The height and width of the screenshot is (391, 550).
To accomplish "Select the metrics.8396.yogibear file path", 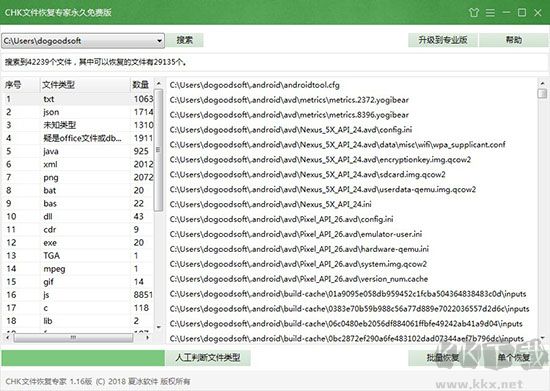I will tap(289, 115).
